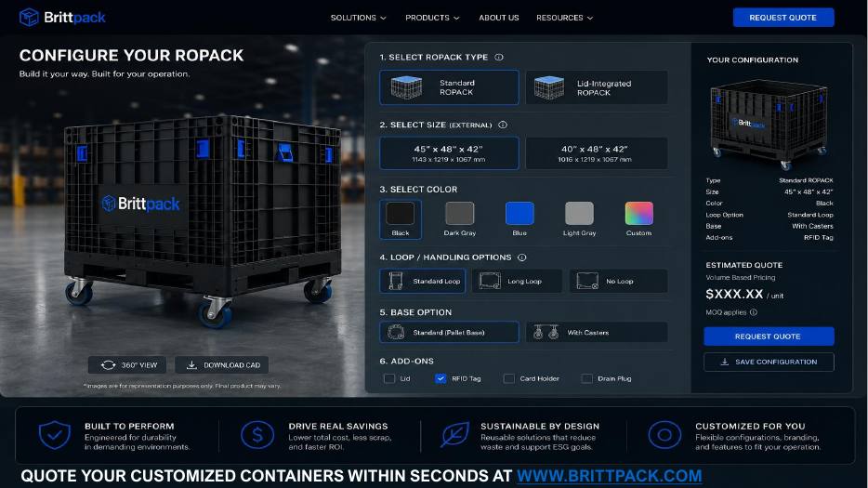868x488 pixels.
Task: Enable the Drain Plug add-on checkbox
Action: pyautogui.click(x=586, y=379)
